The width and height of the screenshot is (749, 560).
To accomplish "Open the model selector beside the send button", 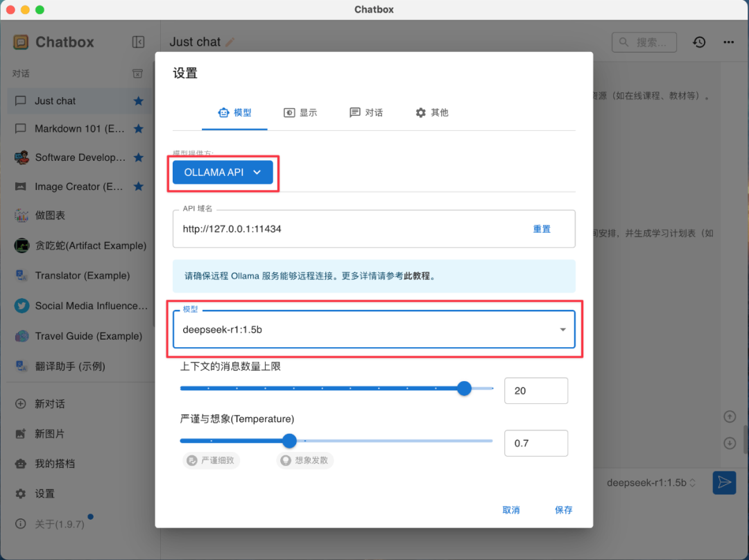I will click(651, 482).
